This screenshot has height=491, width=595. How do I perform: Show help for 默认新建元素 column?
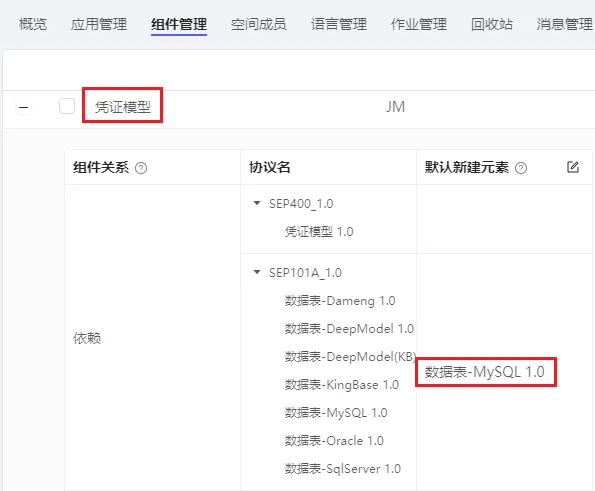(521, 168)
